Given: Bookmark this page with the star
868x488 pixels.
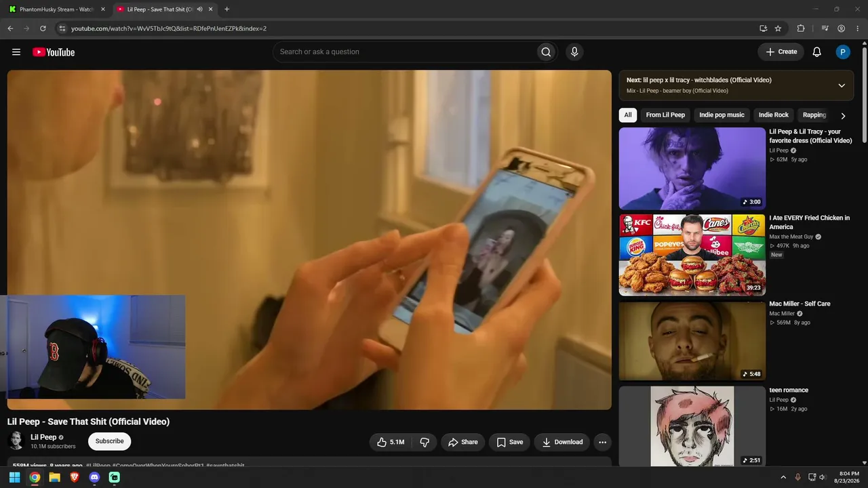Looking at the screenshot, I should coord(778,28).
